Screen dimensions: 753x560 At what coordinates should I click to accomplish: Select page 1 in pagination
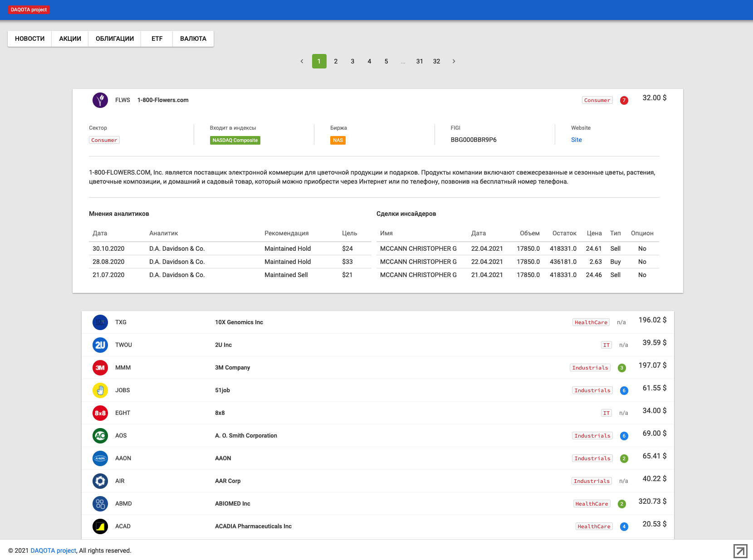click(319, 61)
